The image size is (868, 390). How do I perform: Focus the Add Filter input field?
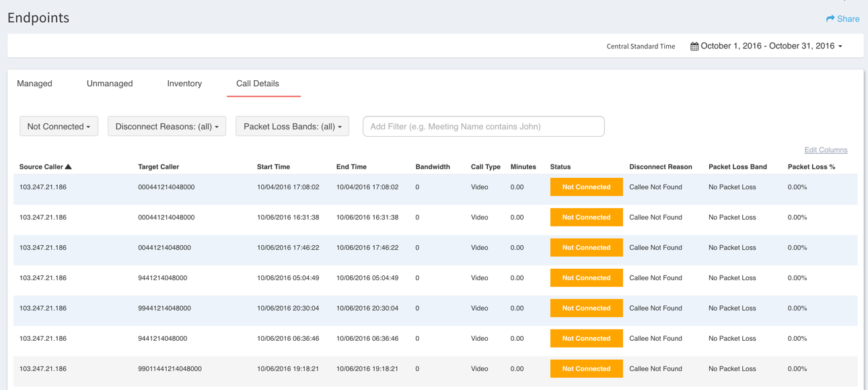coord(484,127)
